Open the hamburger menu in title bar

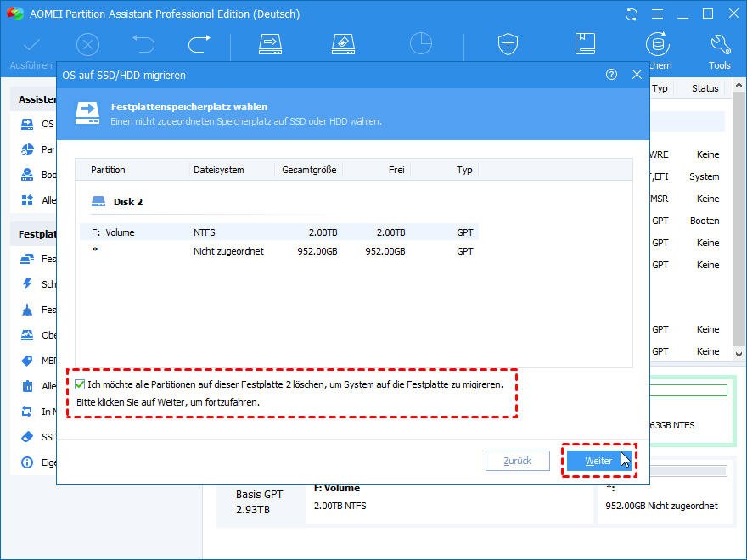pyautogui.click(x=656, y=14)
